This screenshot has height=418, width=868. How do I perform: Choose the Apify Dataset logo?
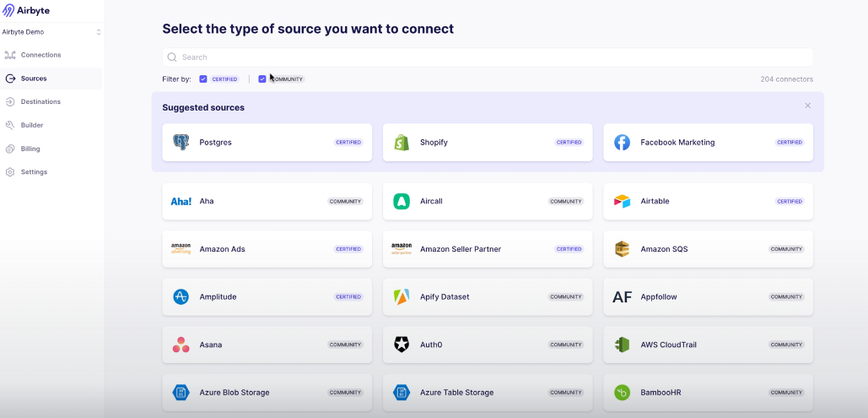click(402, 296)
